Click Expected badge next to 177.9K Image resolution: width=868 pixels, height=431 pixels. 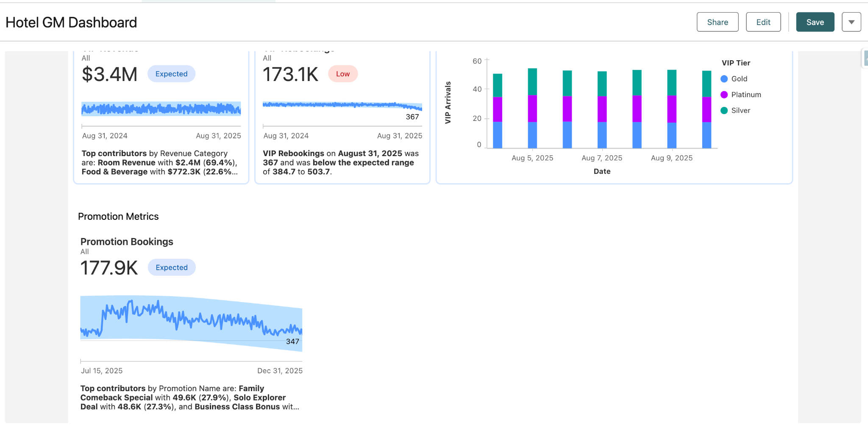tap(171, 268)
